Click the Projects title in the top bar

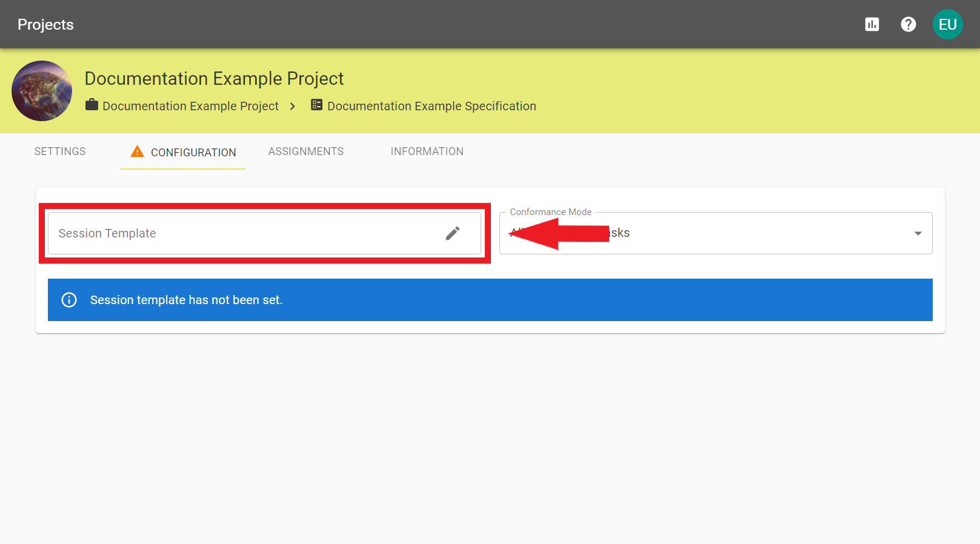click(x=45, y=24)
